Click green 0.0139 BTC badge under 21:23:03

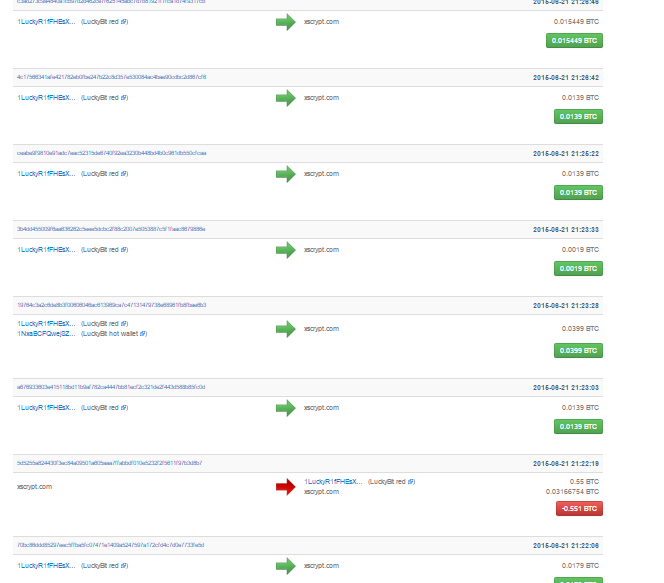(578, 427)
